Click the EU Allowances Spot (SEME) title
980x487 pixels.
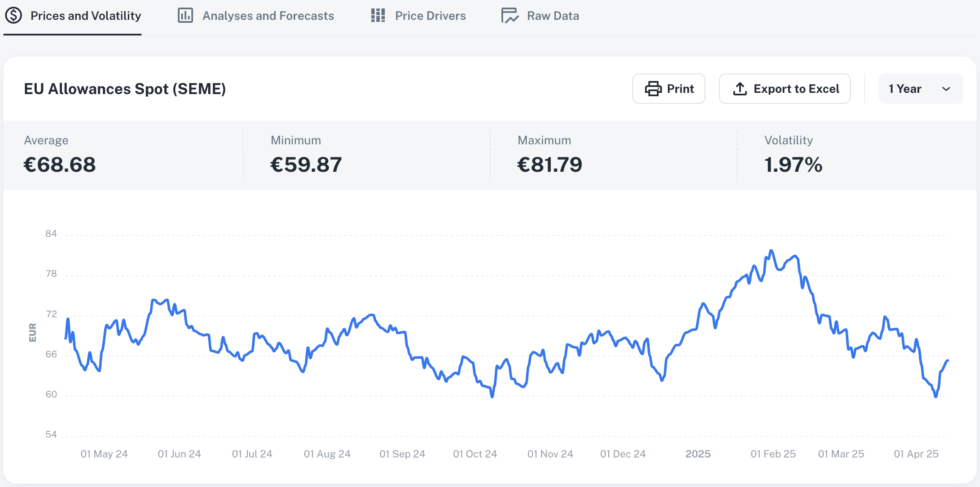click(x=125, y=89)
